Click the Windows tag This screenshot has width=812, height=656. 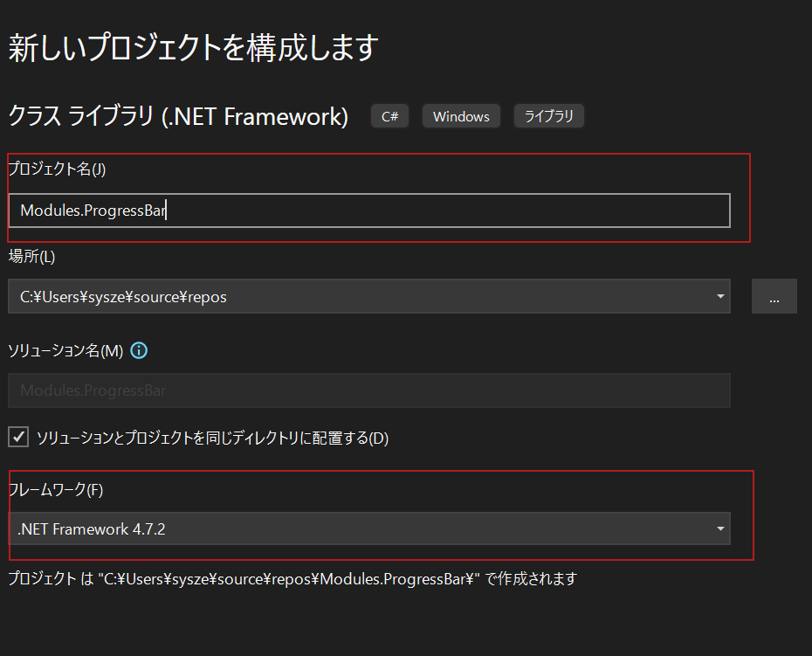tap(461, 116)
